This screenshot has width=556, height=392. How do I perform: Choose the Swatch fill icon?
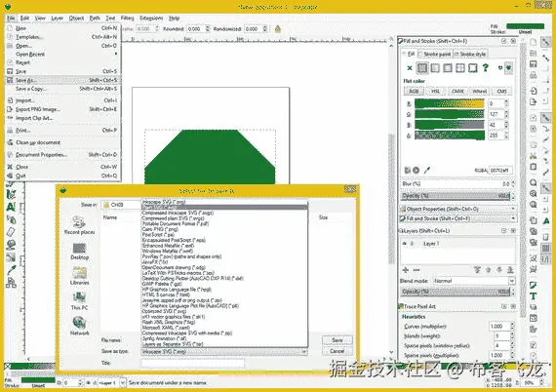click(473, 67)
